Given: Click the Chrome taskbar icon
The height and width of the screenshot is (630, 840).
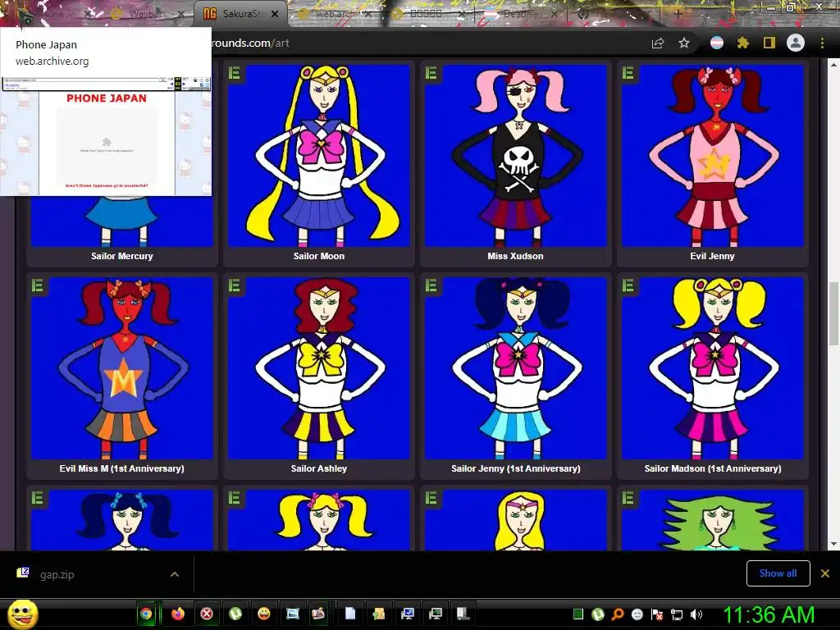Looking at the screenshot, I should pyautogui.click(x=146, y=614).
